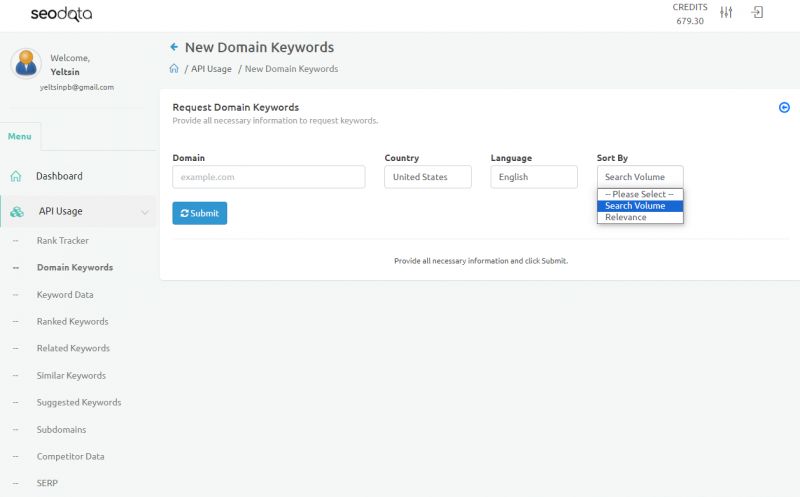This screenshot has width=800, height=497.
Task: Collapse the request panel with blue circle icon
Action: [784, 107]
